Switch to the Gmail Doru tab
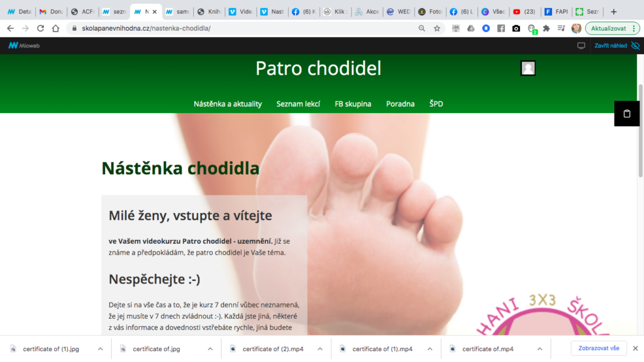This screenshot has width=644, height=362. (x=51, y=12)
